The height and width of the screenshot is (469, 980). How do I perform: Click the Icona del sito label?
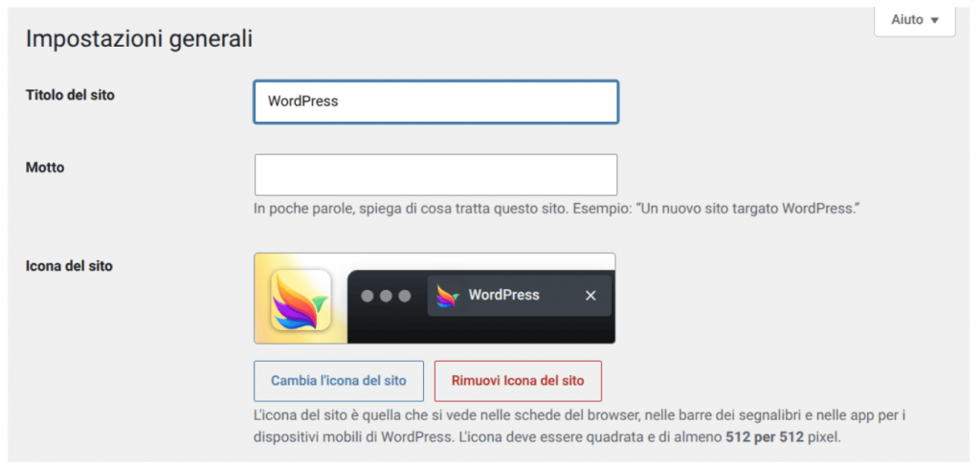[x=69, y=266]
